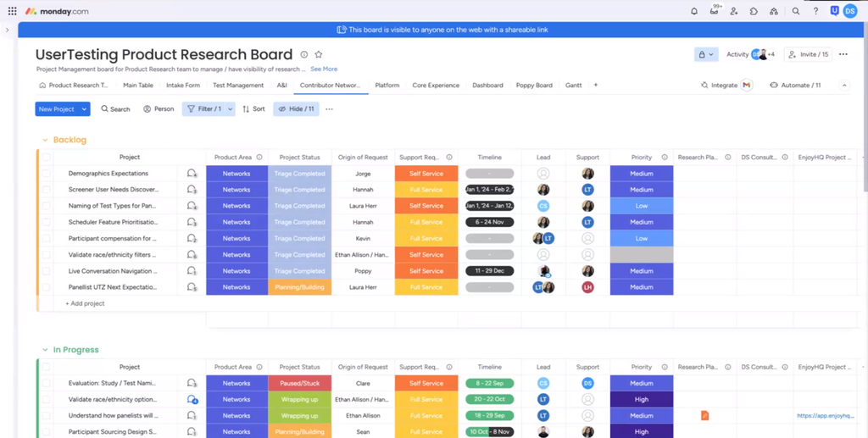Click Priority column info icon in Backlog
The width and height of the screenshot is (868, 438).
point(665,158)
